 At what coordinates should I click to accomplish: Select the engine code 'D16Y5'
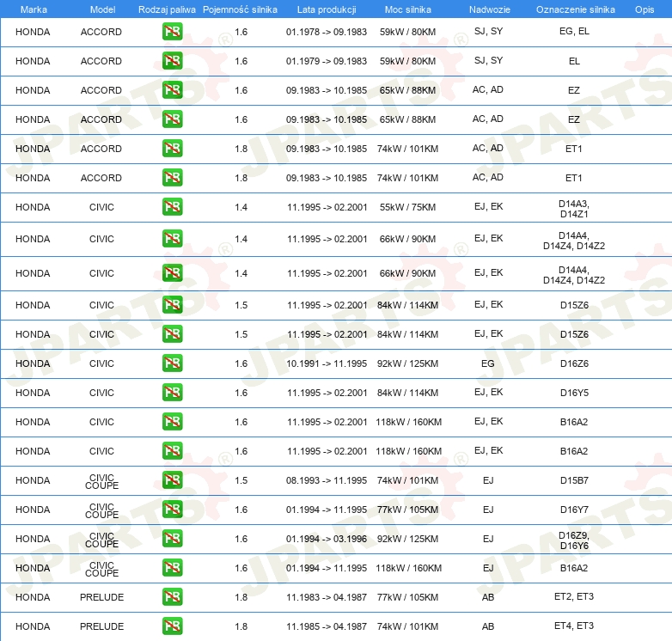(x=574, y=393)
